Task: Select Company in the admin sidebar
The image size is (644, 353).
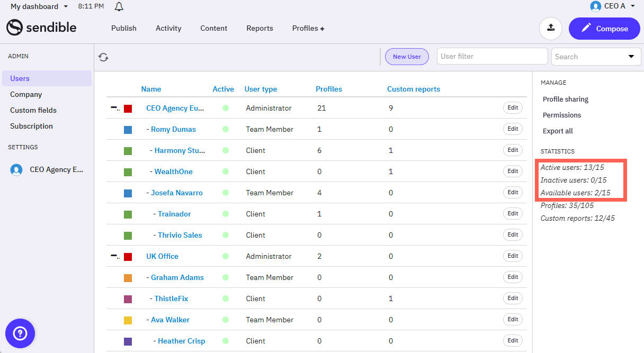Action: (26, 94)
